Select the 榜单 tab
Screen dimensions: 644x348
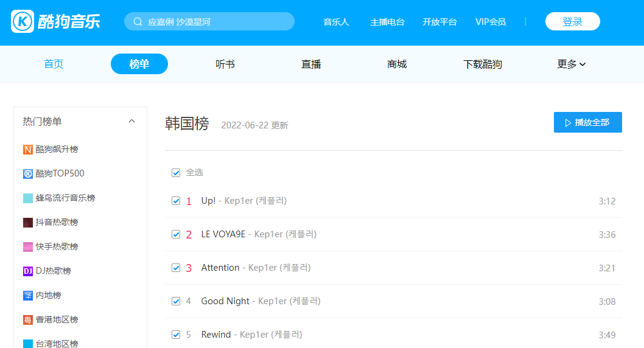tap(139, 64)
